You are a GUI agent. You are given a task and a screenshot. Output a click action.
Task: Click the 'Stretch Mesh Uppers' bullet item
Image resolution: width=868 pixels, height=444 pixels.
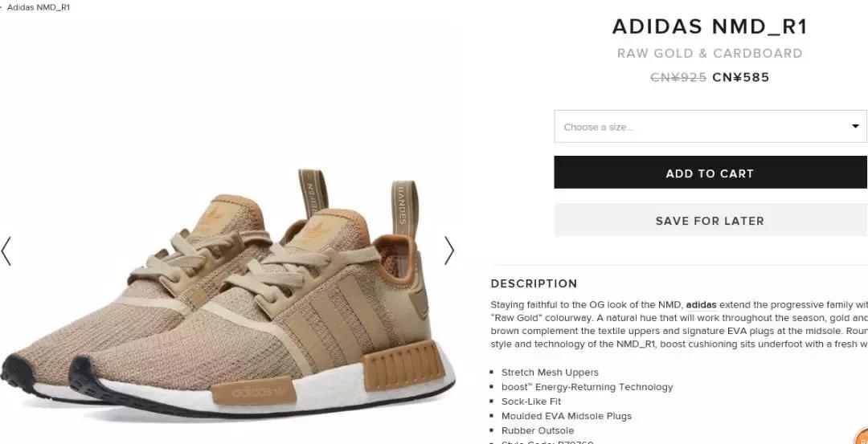550,372
